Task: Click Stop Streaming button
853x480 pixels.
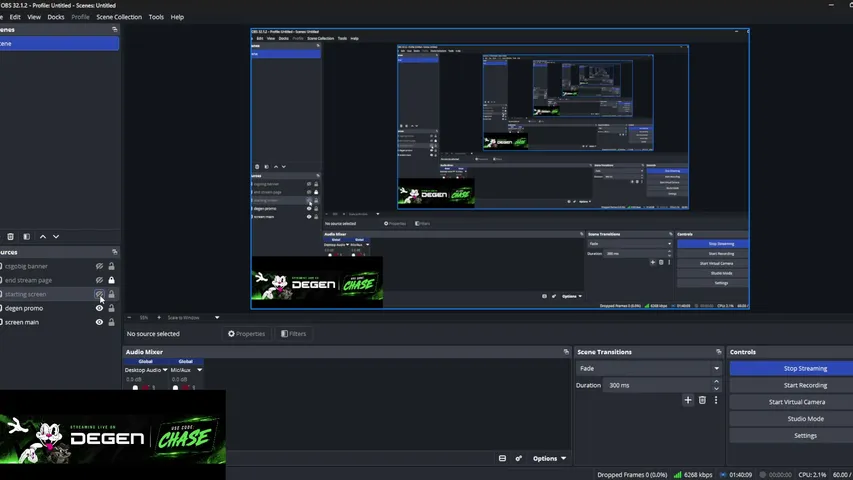Action: pyautogui.click(x=792, y=368)
